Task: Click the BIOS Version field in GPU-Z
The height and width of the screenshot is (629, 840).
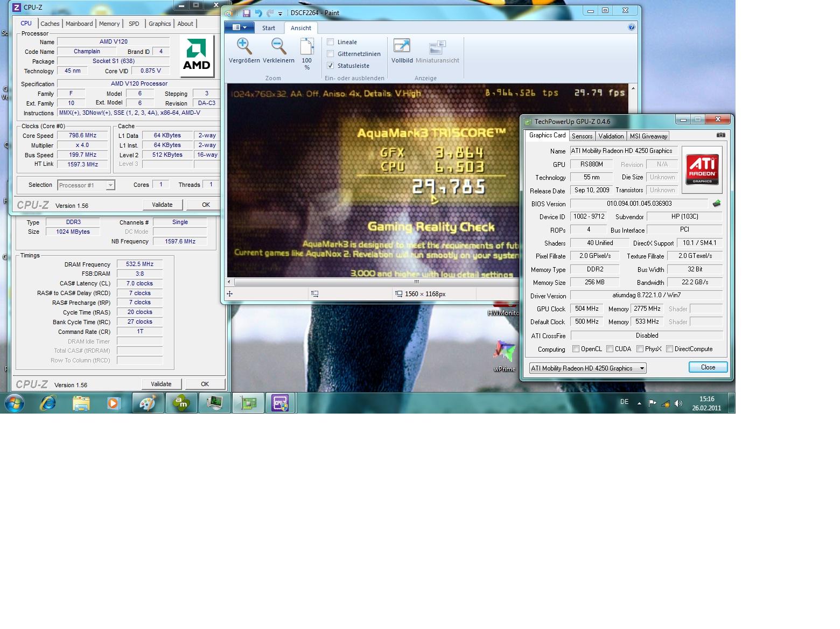Action: tap(639, 204)
